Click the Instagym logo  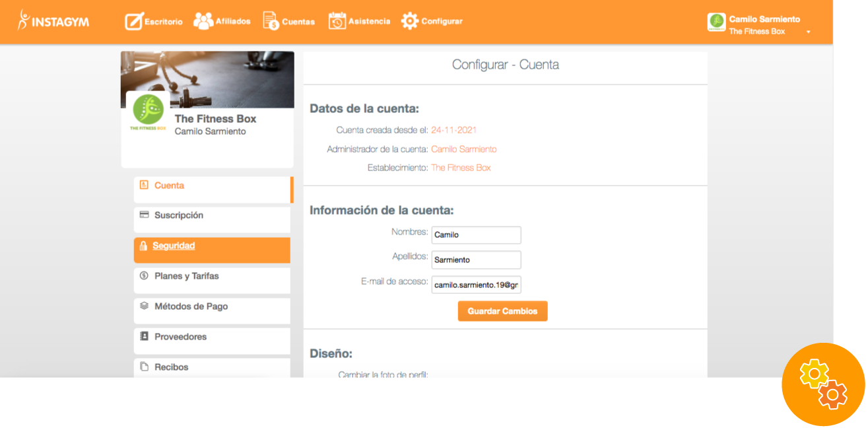(x=53, y=21)
